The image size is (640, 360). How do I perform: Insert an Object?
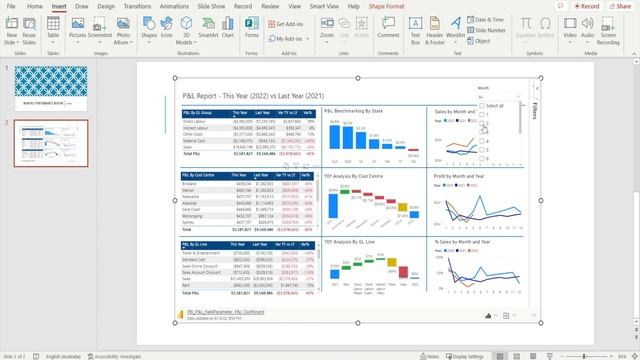479,41
